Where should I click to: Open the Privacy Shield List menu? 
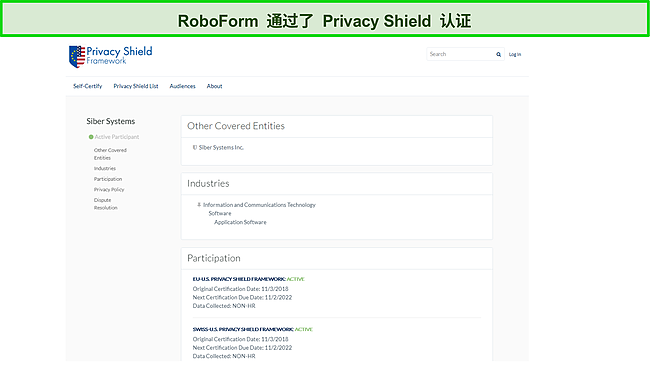point(136,86)
